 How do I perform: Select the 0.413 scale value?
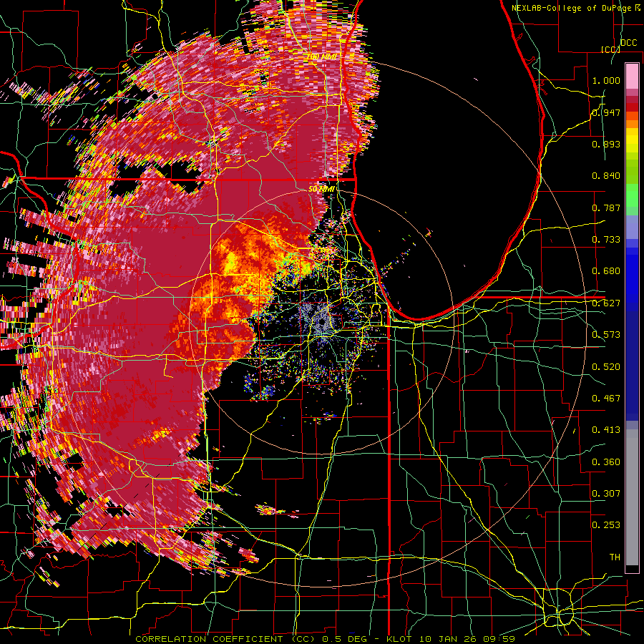[x=606, y=430]
